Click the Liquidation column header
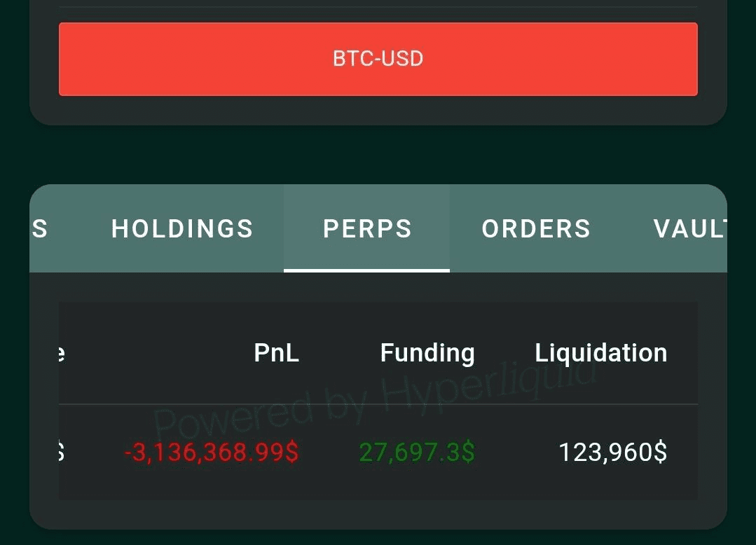 [x=600, y=353]
